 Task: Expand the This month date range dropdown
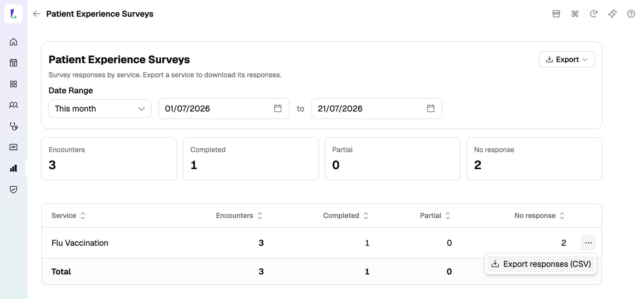click(100, 109)
